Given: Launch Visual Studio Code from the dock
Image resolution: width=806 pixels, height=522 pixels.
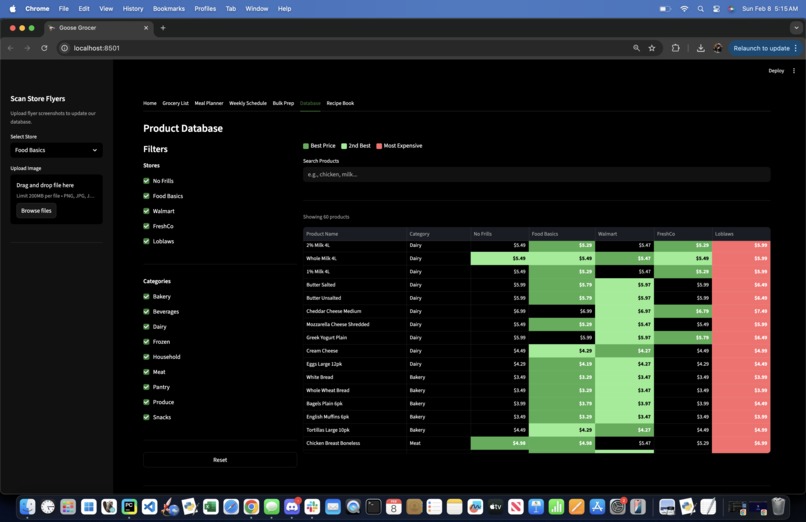Looking at the screenshot, I should (150, 507).
